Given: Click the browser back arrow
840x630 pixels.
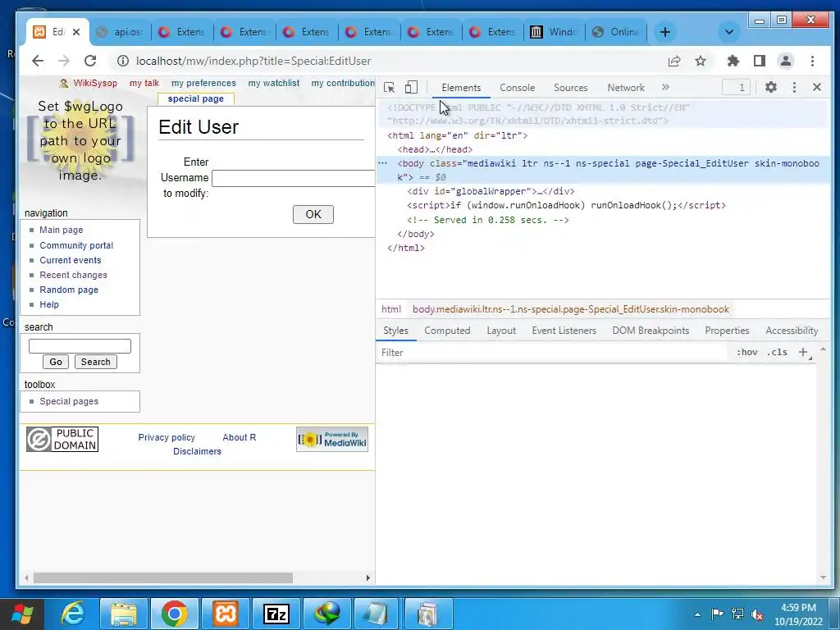Looking at the screenshot, I should click(x=38, y=61).
